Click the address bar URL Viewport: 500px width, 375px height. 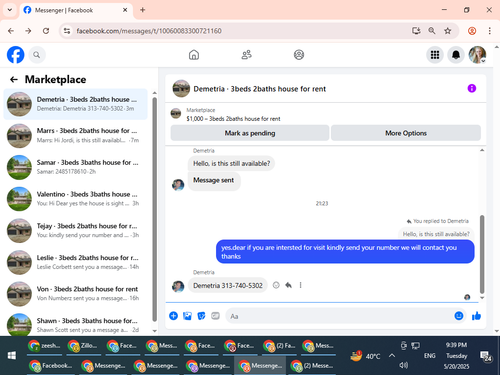pyautogui.click(x=149, y=31)
